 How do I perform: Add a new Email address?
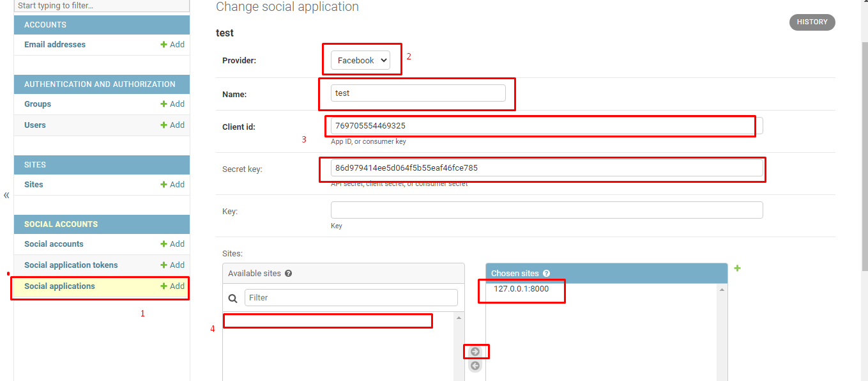pos(172,45)
